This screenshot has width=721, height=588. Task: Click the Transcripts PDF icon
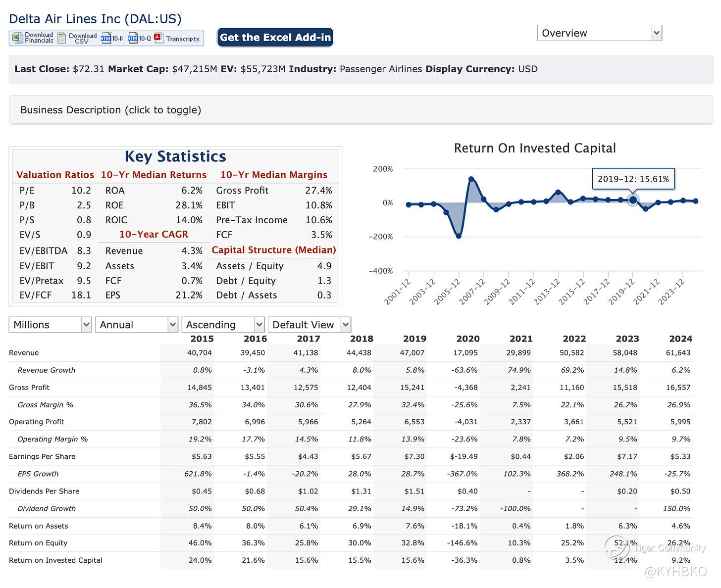coord(158,38)
